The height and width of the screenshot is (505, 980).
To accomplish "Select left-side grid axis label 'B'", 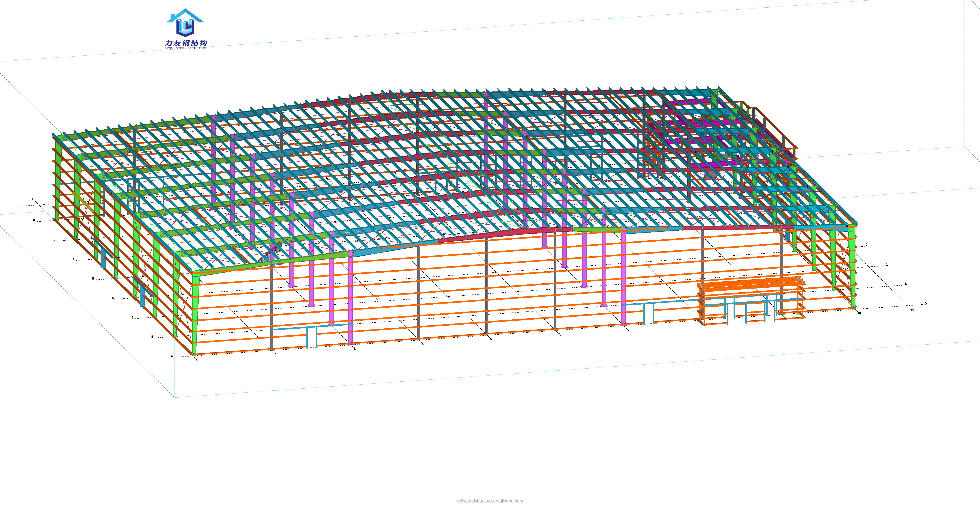I will coord(152,337).
